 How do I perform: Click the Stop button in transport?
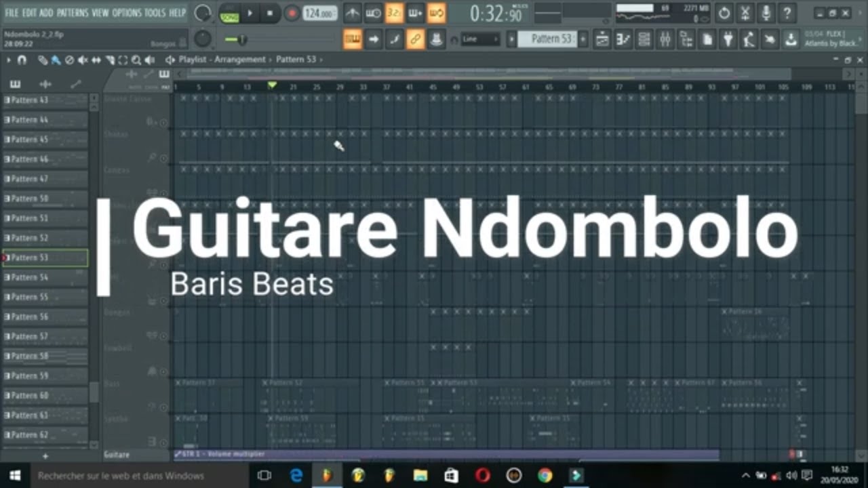270,13
